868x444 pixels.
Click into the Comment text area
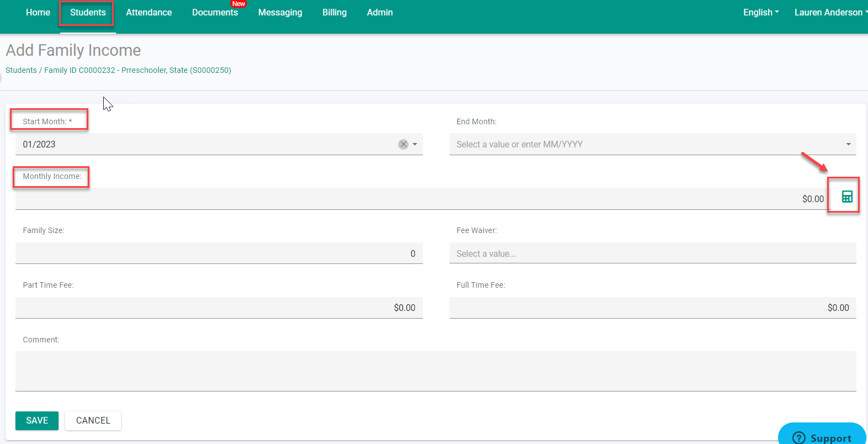click(435, 371)
